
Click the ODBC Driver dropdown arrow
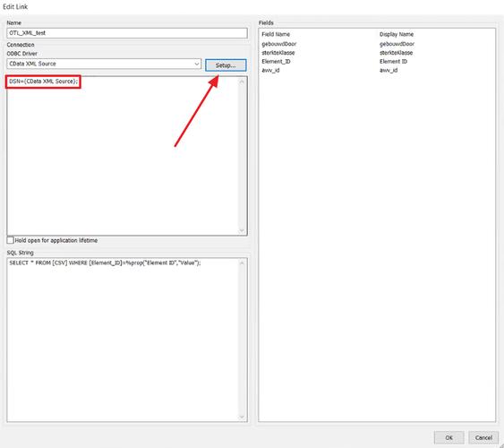(x=197, y=64)
